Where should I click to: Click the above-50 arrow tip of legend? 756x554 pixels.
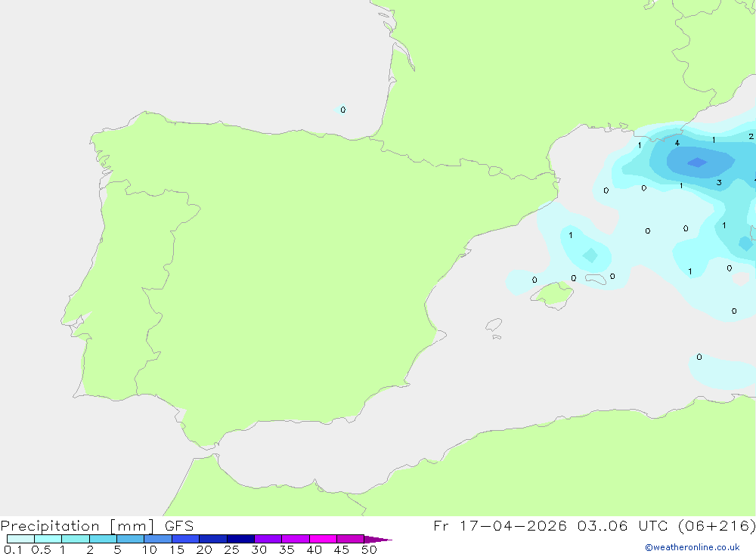coord(378,539)
